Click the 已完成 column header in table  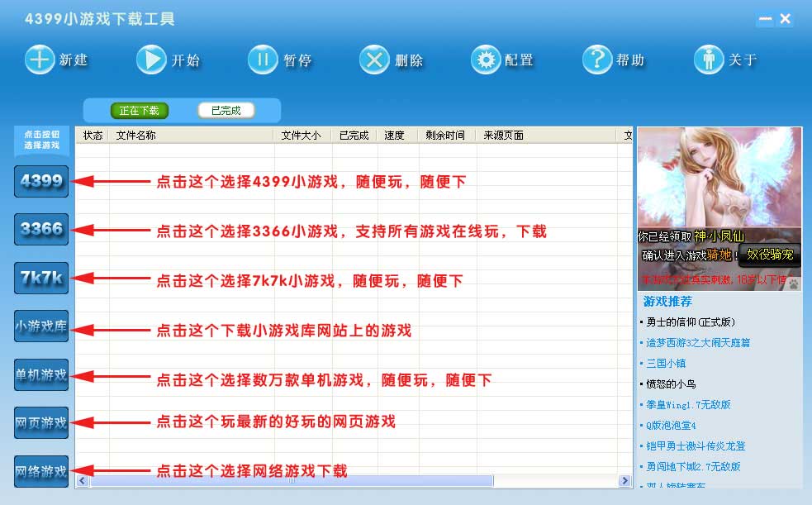(x=354, y=136)
